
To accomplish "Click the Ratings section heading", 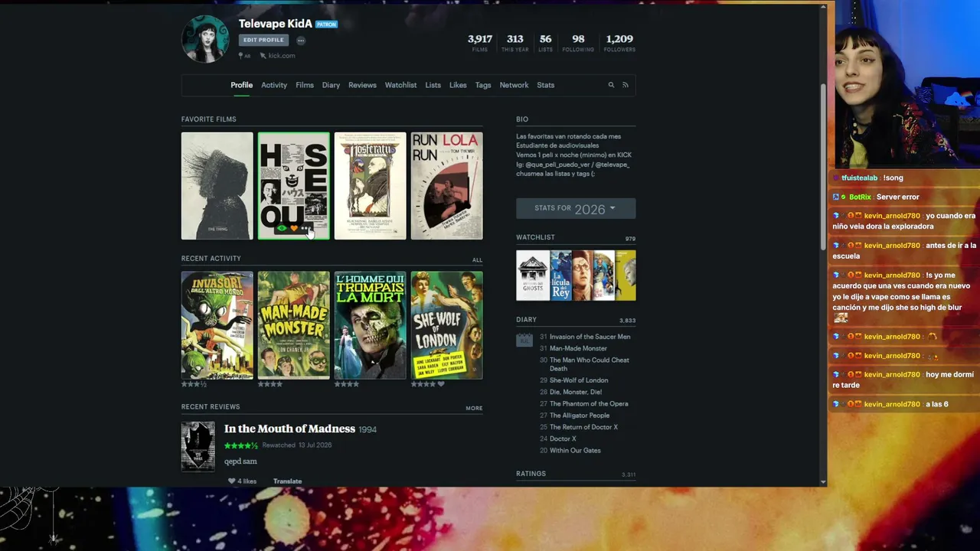I will point(531,474).
